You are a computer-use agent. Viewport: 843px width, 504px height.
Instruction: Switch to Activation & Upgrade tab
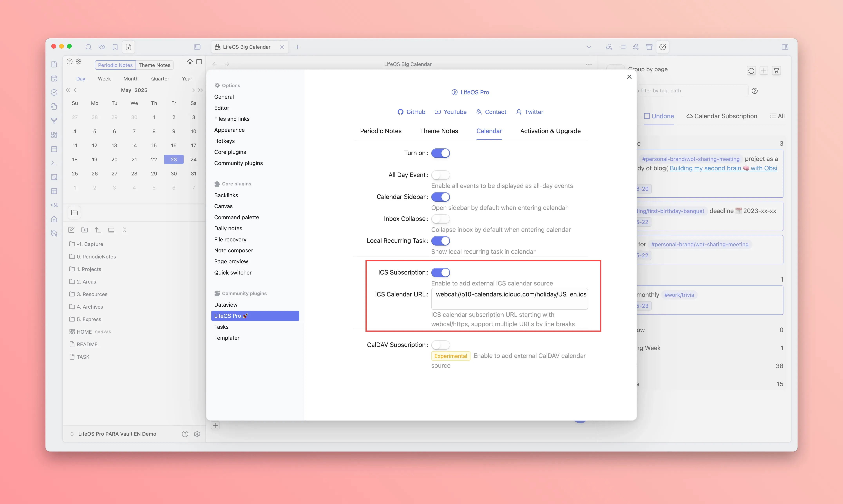coord(550,131)
